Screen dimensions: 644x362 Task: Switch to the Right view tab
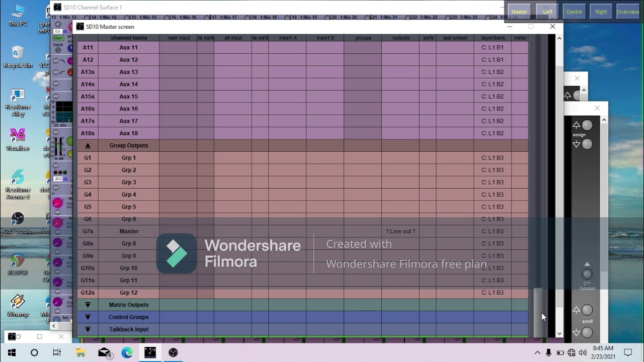[601, 12]
